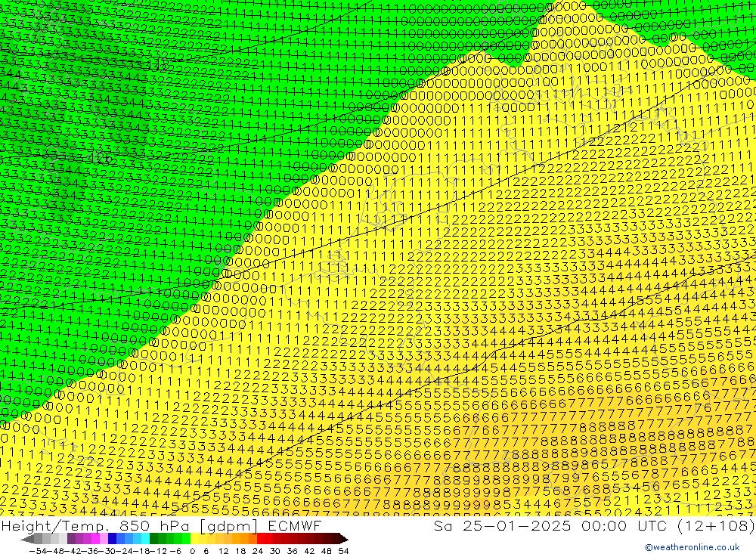Click the '12' label on the temperature scale
The width and height of the screenshot is (756, 554).
[223, 551]
